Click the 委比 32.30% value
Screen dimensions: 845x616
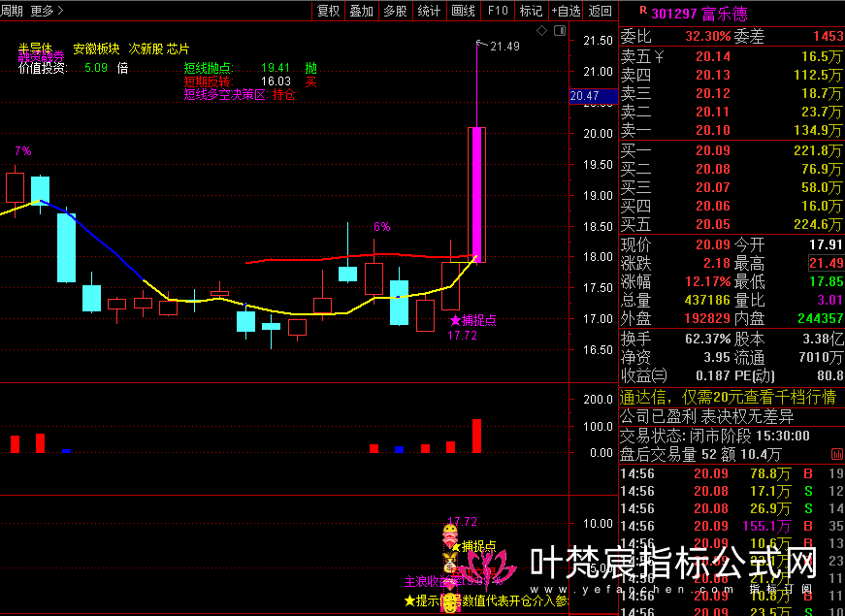[x=707, y=36]
